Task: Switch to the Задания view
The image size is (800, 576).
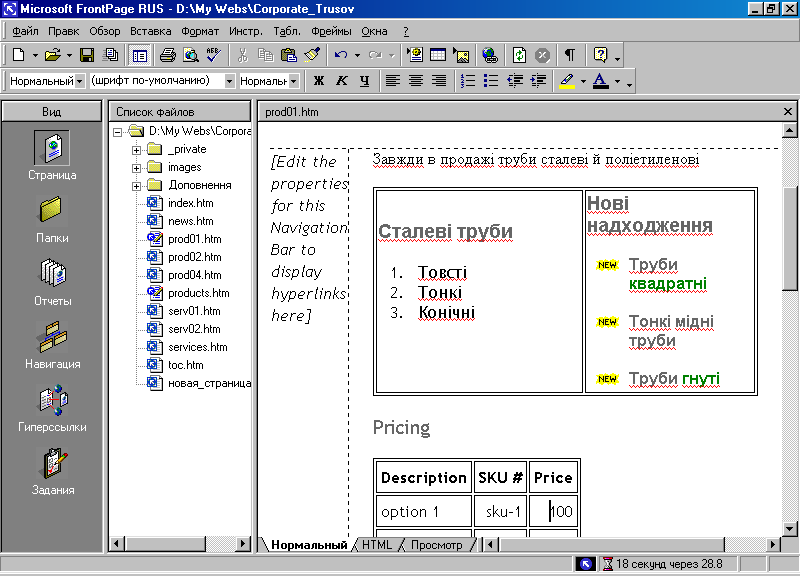Action: point(52,471)
